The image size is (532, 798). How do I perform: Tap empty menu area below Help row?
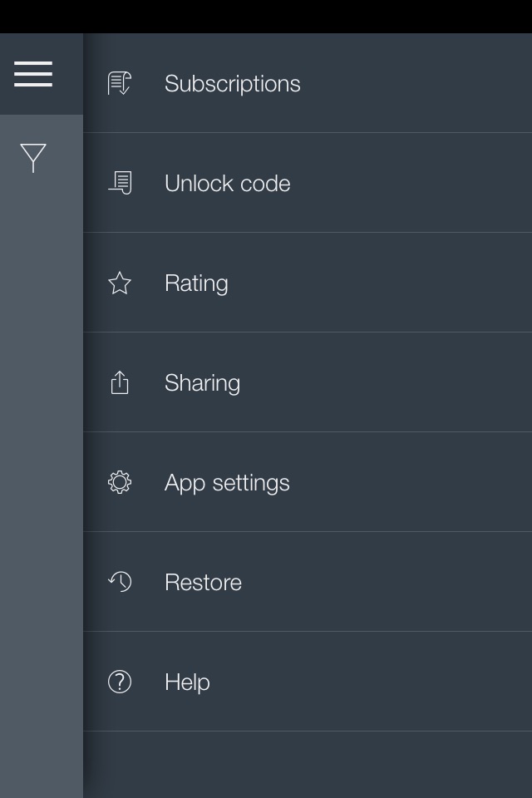click(x=308, y=765)
